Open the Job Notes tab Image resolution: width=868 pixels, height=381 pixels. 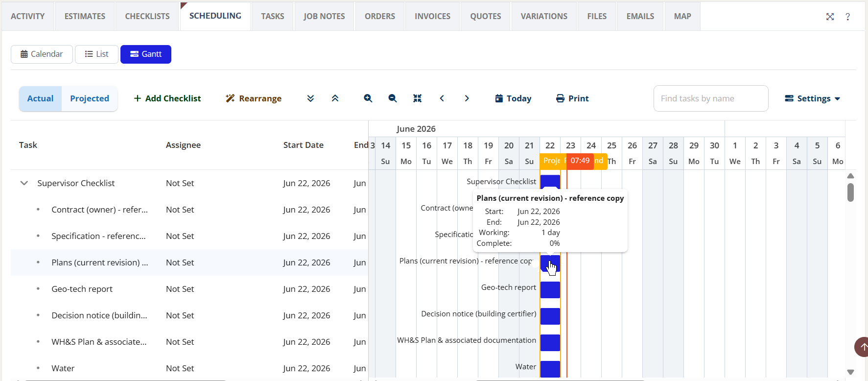(324, 16)
